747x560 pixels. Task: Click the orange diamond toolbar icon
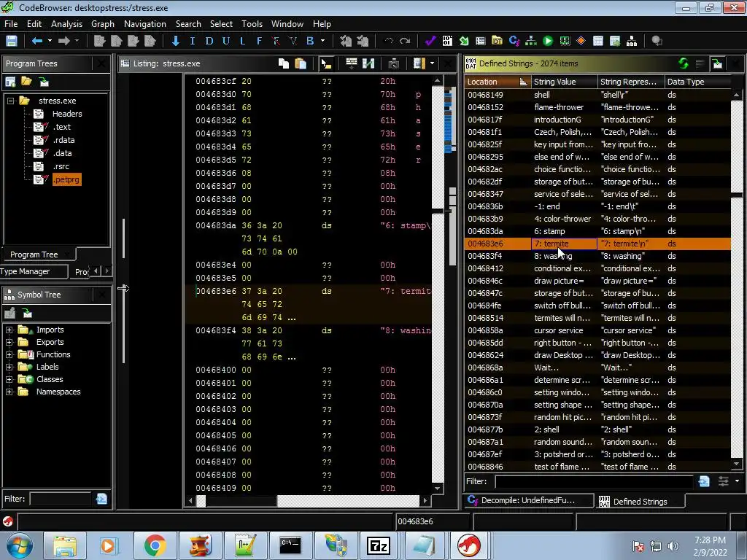coord(581,41)
